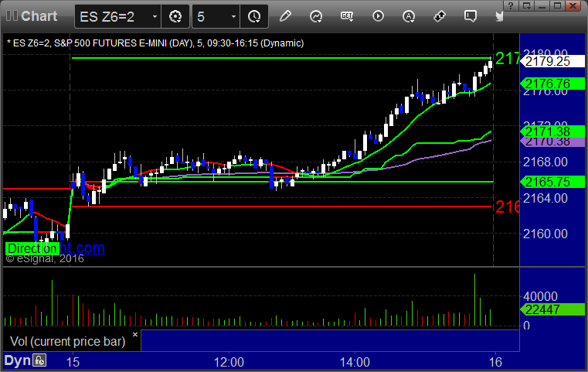Open the alerts circled-A icon

(409, 16)
